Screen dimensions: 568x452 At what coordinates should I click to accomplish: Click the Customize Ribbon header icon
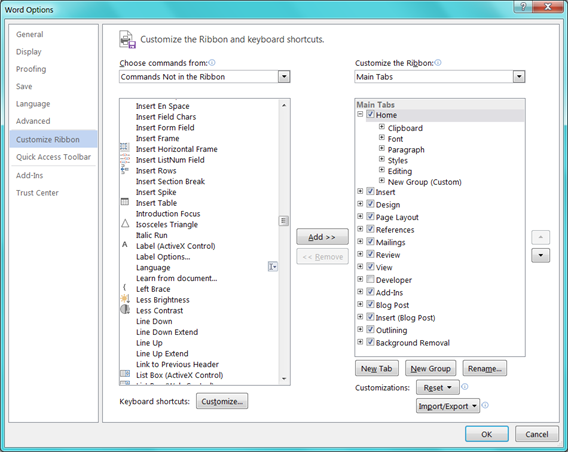(127, 39)
